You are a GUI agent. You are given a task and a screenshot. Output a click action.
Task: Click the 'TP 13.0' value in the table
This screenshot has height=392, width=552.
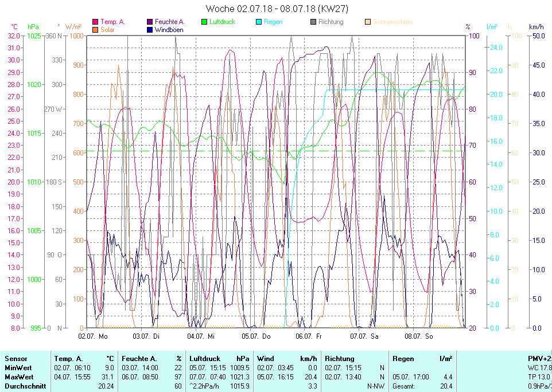(540, 377)
